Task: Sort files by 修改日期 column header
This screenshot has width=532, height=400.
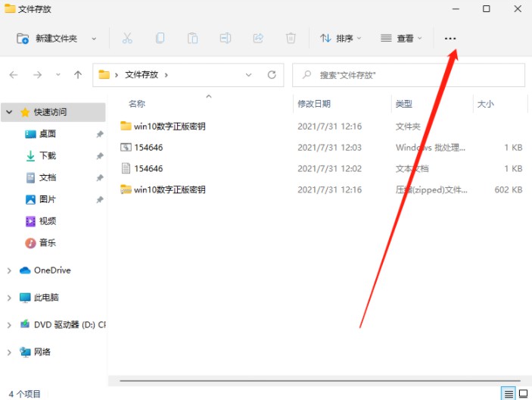Action: 314,104
